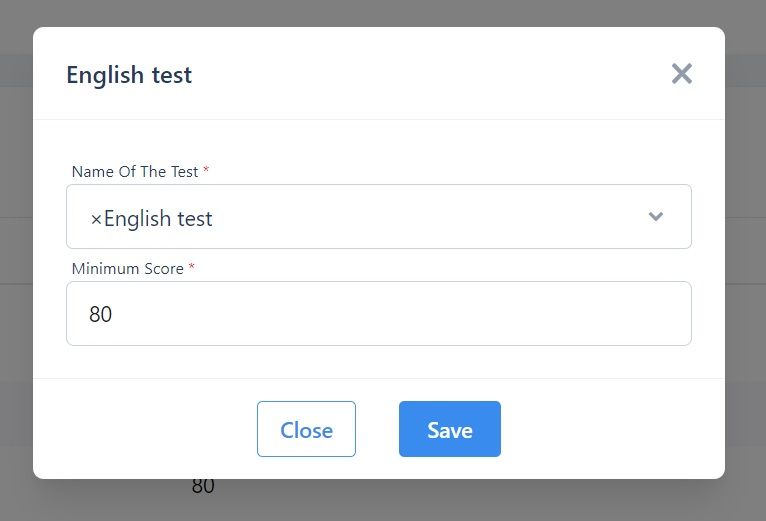Screen dimensions: 766x521
Task: Click the 80 text below the dialog
Action: [x=203, y=487]
